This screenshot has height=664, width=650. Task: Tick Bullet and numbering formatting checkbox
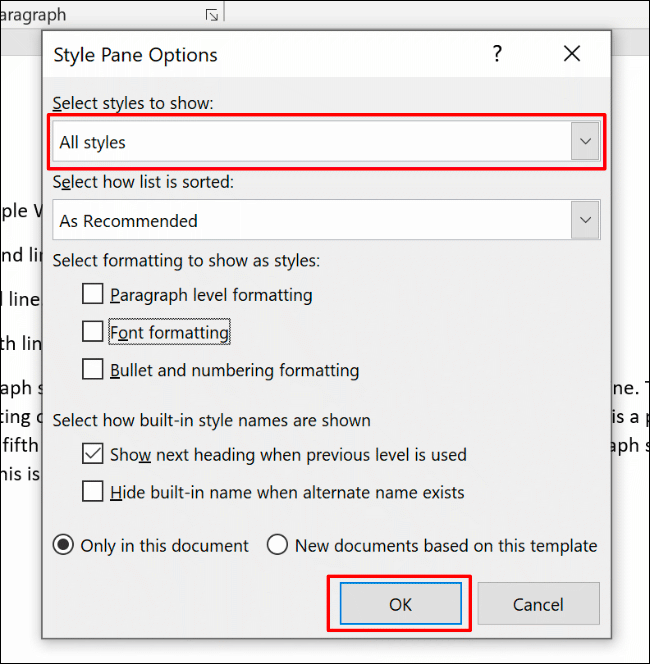pos(93,370)
